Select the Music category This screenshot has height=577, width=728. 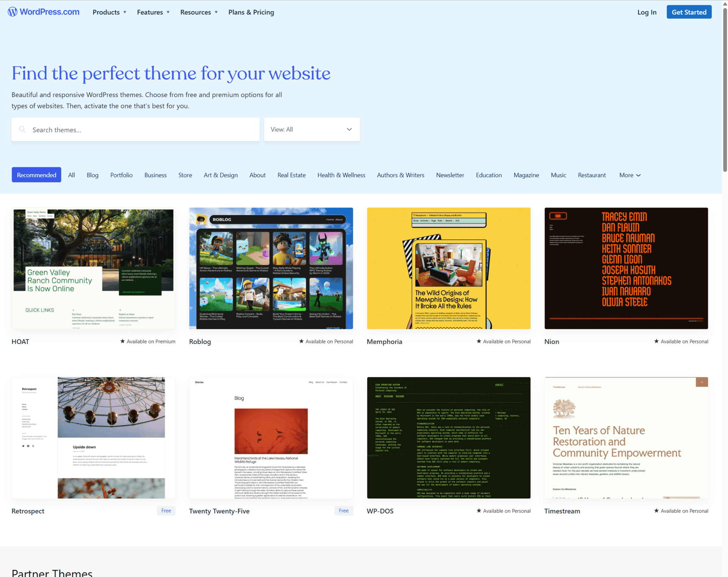pyautogui.click(x=559, y=175)
